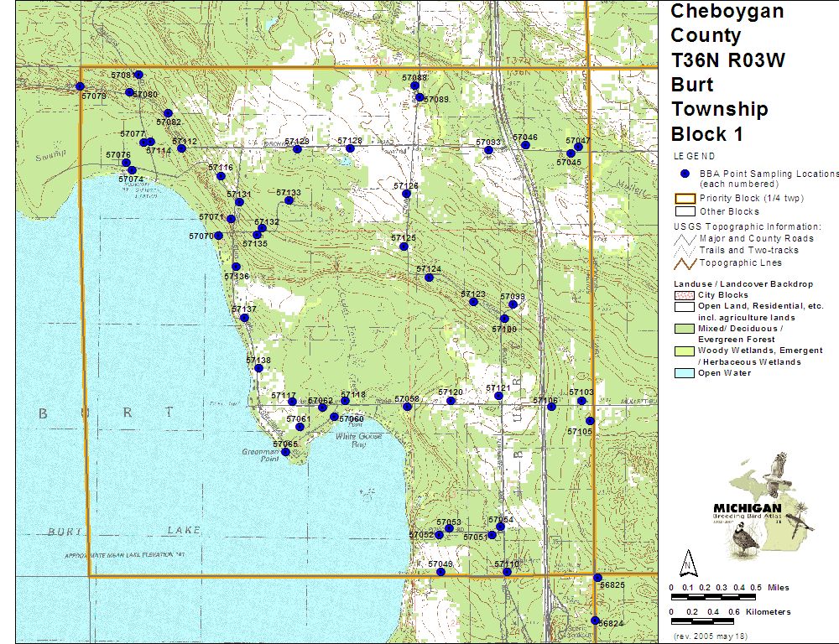Click the White Goose Bay map label
Image resolution: width=839 pixels, height=644 pixels.
(x=358, y=436)
